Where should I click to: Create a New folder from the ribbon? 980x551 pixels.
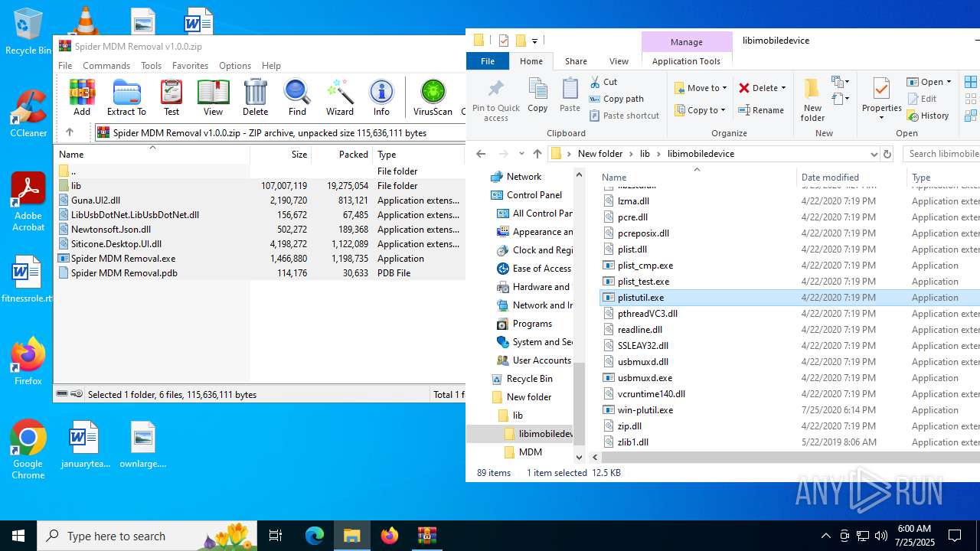point(812,99)
